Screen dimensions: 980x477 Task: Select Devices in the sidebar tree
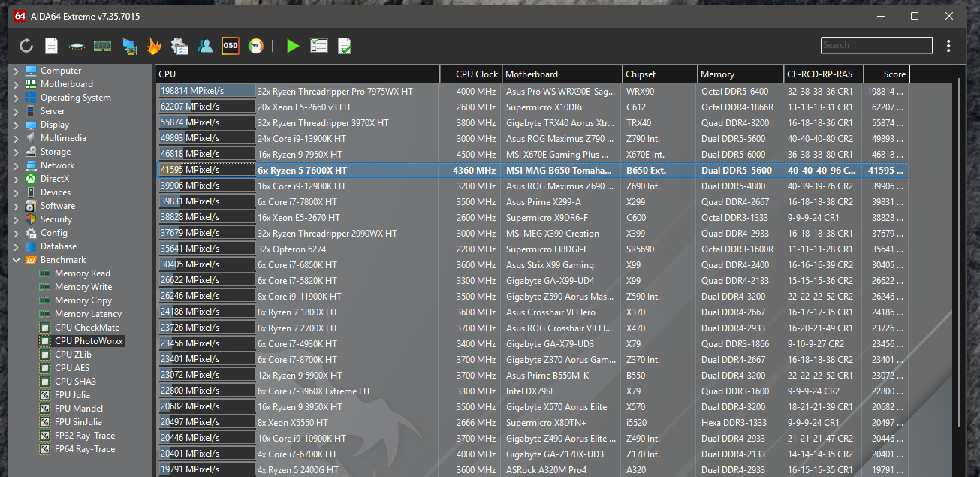(x=54, y=192)
